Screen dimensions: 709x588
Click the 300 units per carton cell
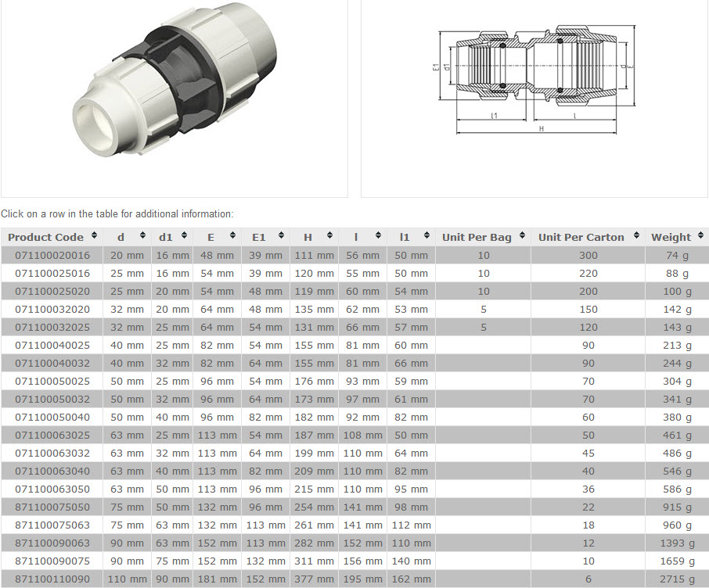pos(588,256)
